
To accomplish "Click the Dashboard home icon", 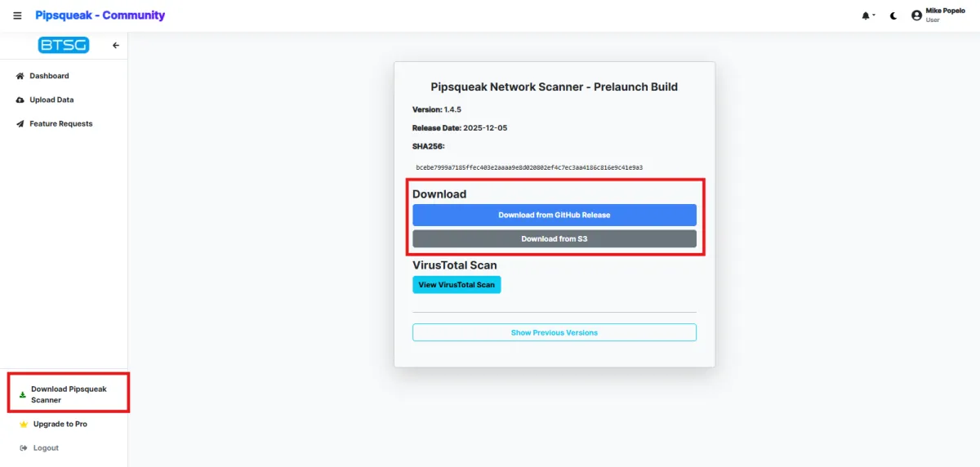I will [x=20, y=76].
